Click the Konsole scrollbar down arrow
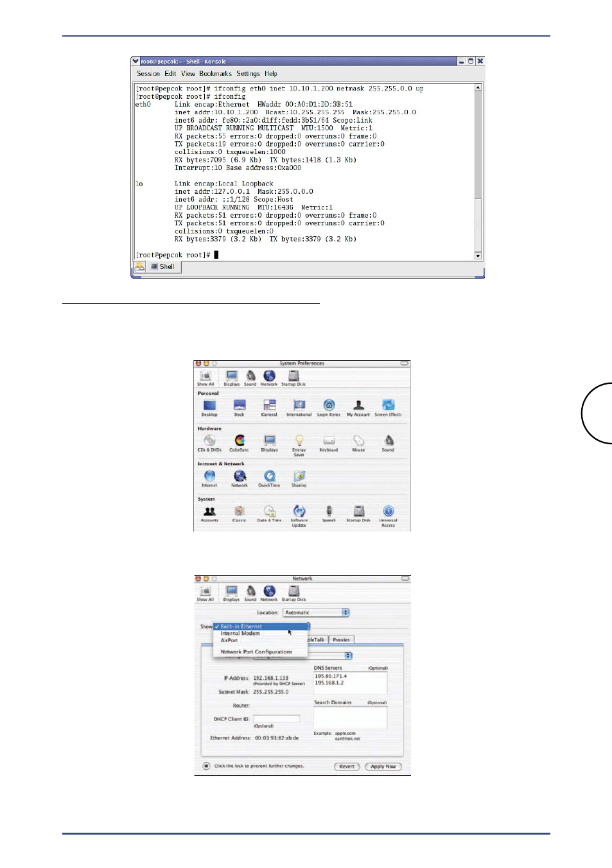The width and height of the screenshot is (612, 868). coord(478,256)
